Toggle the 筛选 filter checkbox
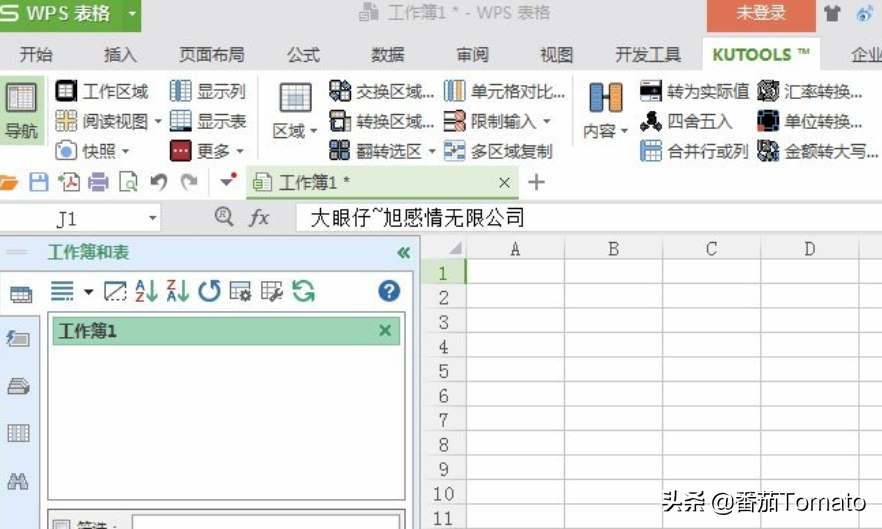Screen dimensions: 882x529 61,526
